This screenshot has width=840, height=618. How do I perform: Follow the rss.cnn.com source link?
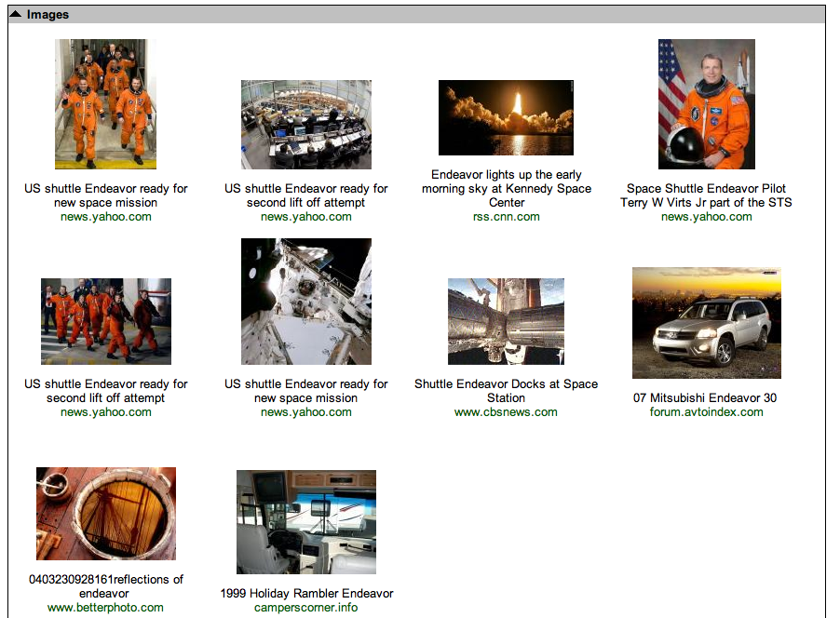point(506,216)
